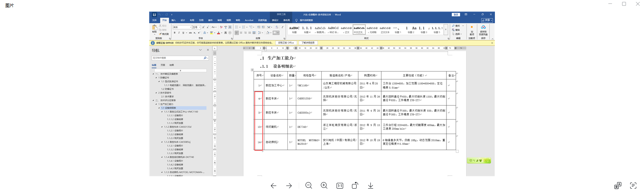
Task: Close the 导航 navigation pane
Action: pos(208,50)
